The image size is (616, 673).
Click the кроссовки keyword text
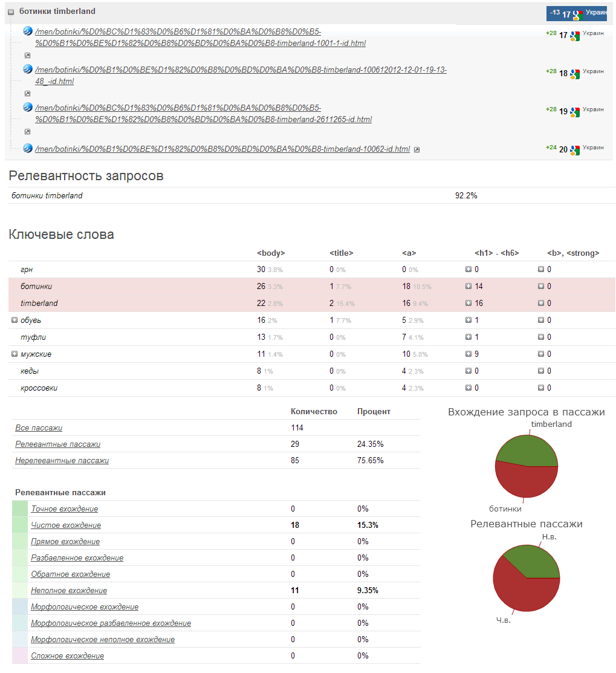[x=39, y=388]
